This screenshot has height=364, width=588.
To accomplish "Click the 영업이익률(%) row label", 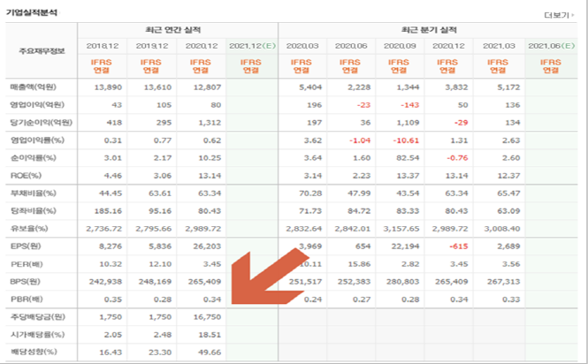I will pos(37,140).
